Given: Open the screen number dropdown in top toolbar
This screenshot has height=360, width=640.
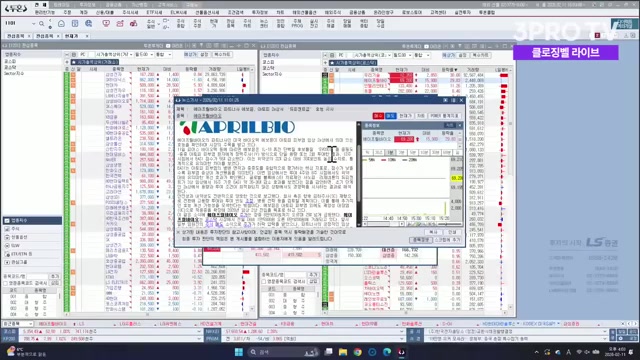Looking at the screenshot, I should (x=33, y=24).
